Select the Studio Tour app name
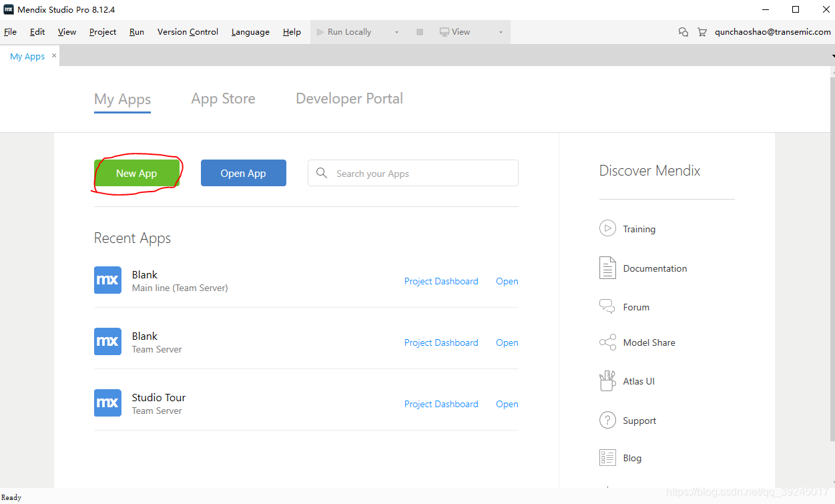 (159, 397)
